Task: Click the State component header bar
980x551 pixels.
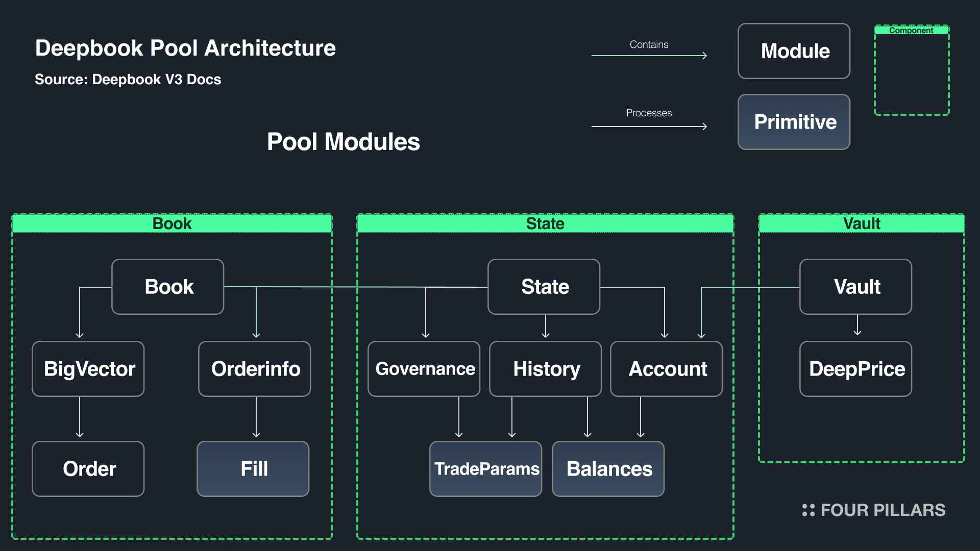Action: [x=545, y=223]
